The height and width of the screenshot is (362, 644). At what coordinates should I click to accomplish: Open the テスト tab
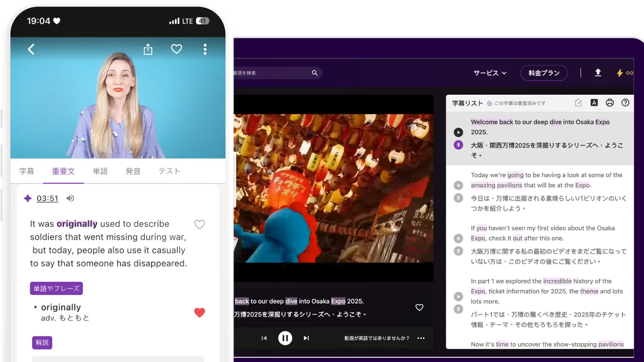coord(169,171)
